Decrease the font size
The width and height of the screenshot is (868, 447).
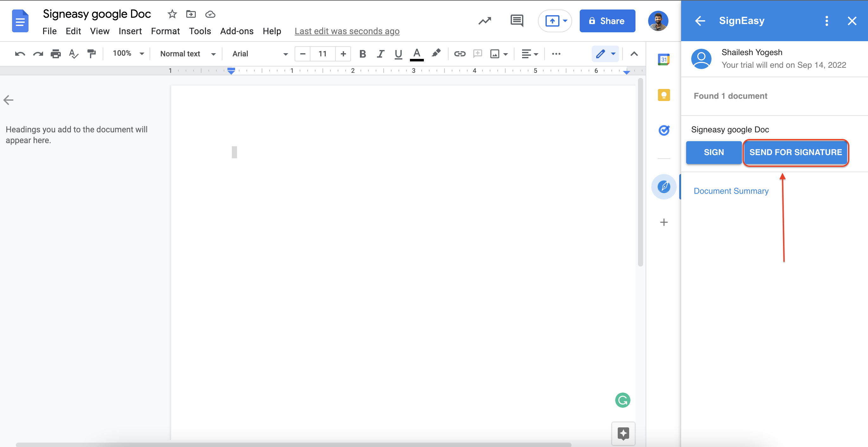point(302,54)
